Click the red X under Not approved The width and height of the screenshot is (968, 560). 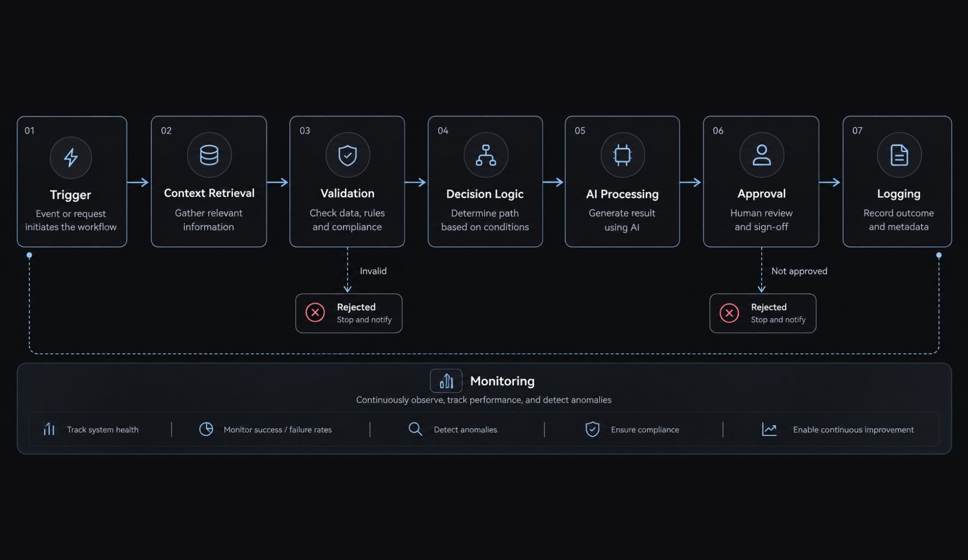click(729, 313)
